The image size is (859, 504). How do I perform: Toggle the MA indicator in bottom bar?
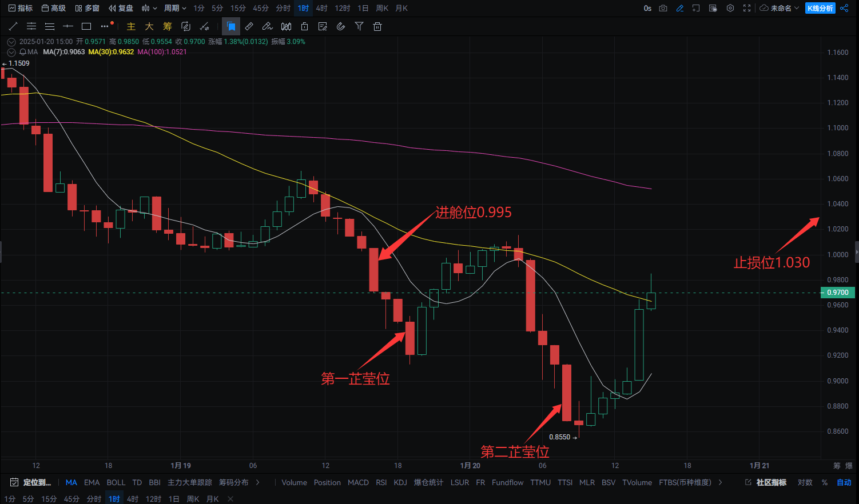point(71,483)
